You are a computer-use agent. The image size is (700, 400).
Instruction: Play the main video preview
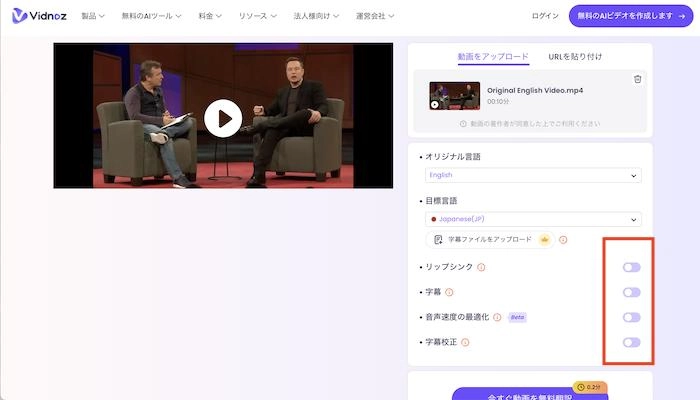click(x=223, y=118)
